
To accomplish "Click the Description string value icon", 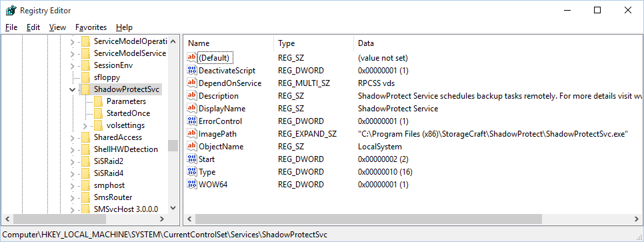I will point(192,96).
